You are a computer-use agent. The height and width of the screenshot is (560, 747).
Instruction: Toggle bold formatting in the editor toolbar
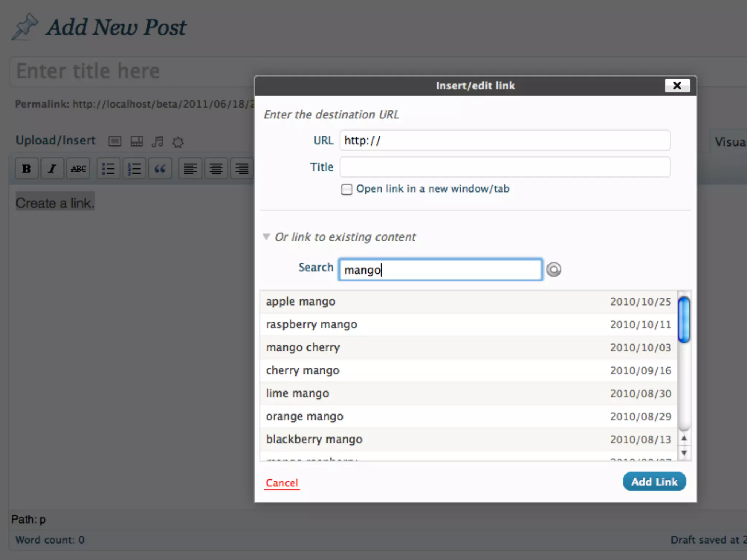(26, 169)
